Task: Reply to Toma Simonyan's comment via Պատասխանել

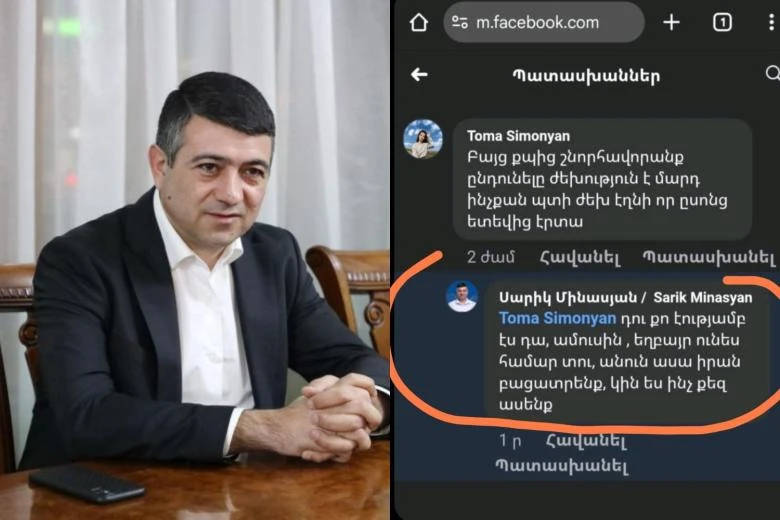Action: (x=708, y=258)
